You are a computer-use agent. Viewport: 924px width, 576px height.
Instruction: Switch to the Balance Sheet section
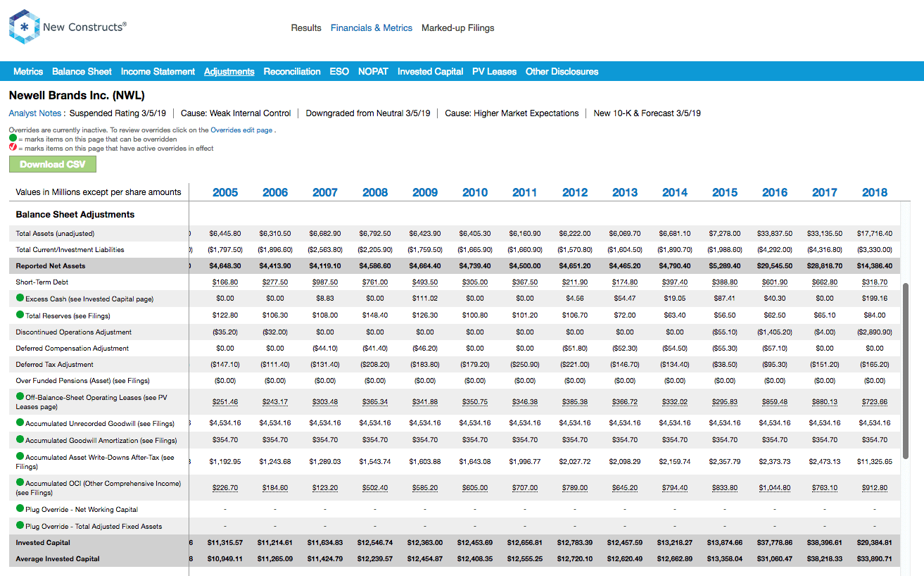tap(82, 72)
